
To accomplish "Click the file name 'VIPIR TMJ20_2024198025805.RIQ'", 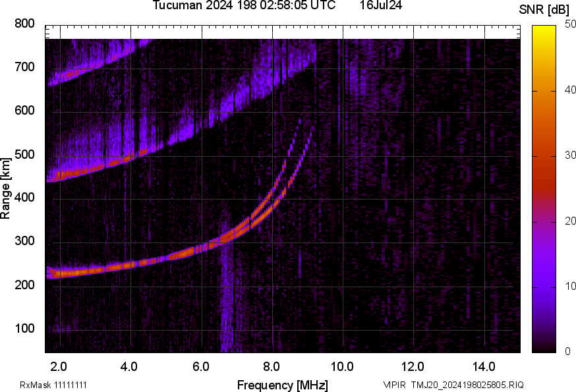I will pyautogui.click(x=453, y=385).
